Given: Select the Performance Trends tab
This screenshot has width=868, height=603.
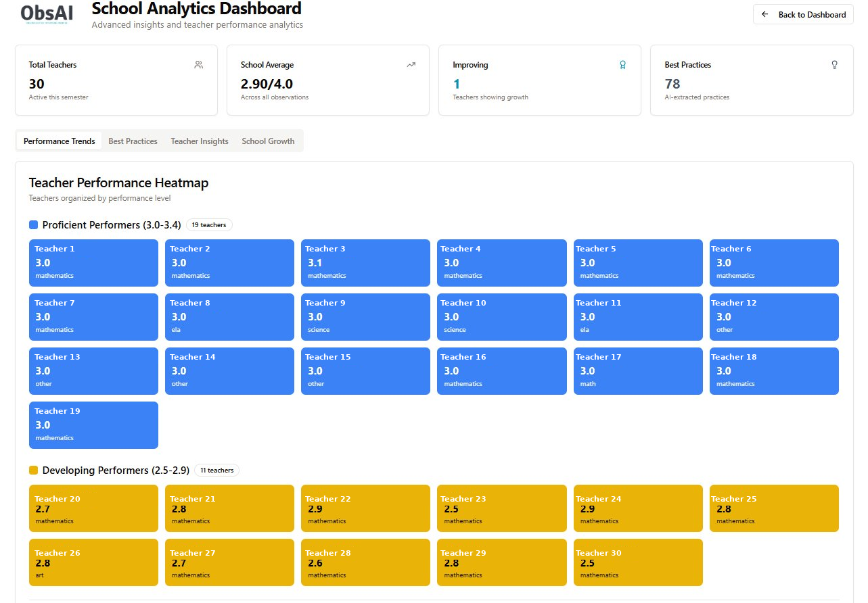Looking at the screenshot, I should pos(60,141).
